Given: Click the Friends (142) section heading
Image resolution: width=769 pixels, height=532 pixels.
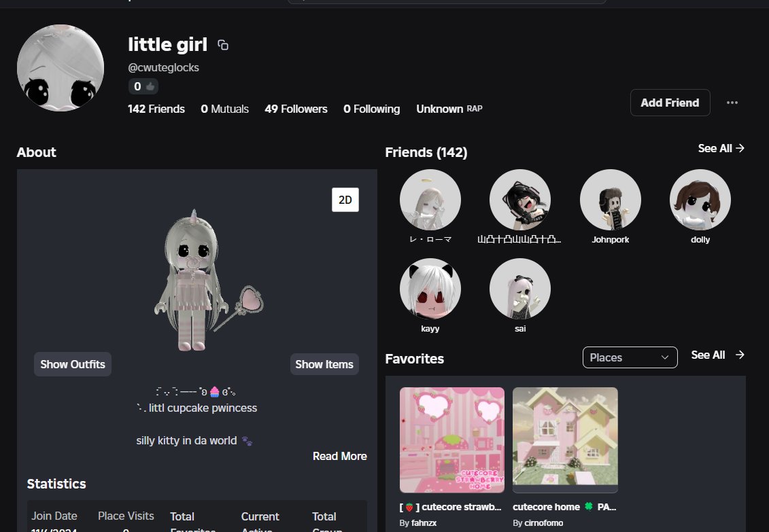Looking at the screenshot, I should tap(426, 152).
